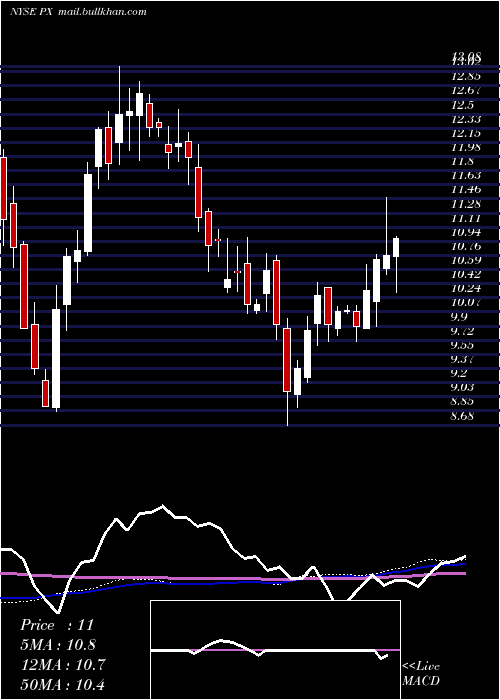The width and height of the screenshot is (500, 700).
Task: Click the 10.76 price axis label
Action: [466, 246]
